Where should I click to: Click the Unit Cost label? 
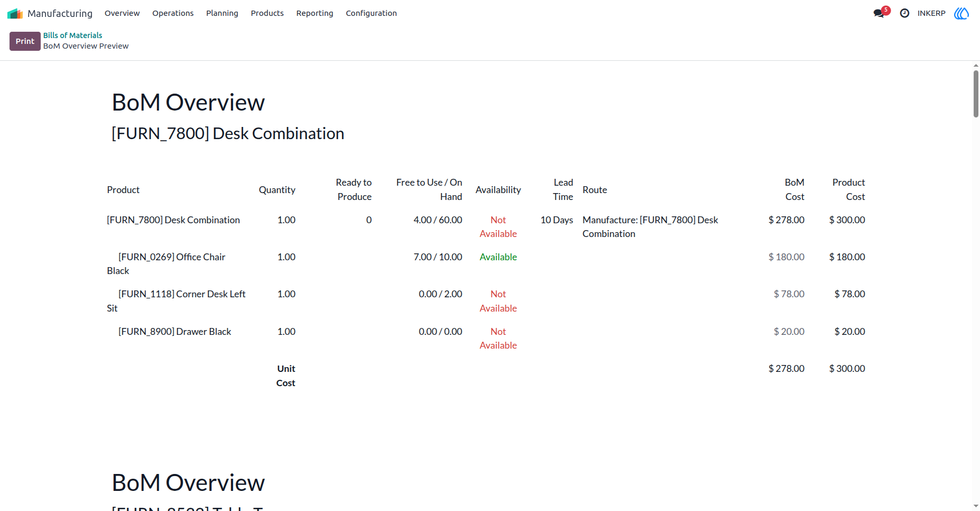[286, 376]
